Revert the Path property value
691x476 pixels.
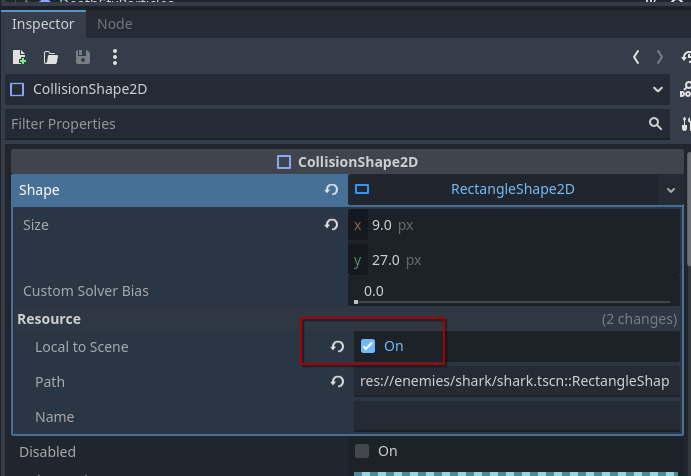pos(338,382)
